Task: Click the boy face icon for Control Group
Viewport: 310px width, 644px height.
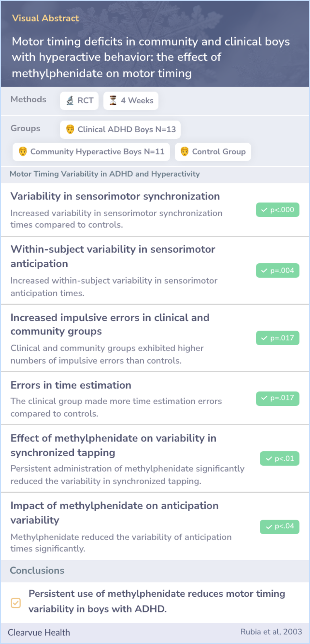Action: (185, 152)
